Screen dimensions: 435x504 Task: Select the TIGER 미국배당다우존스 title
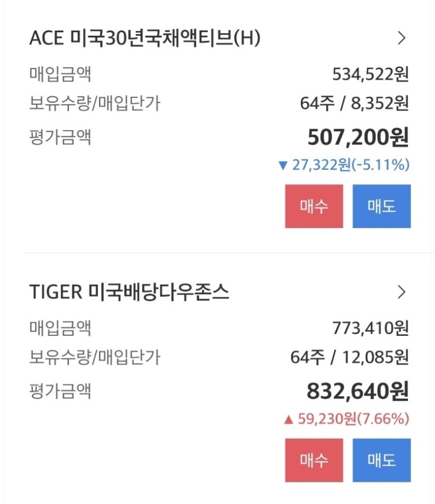point(129,292)
